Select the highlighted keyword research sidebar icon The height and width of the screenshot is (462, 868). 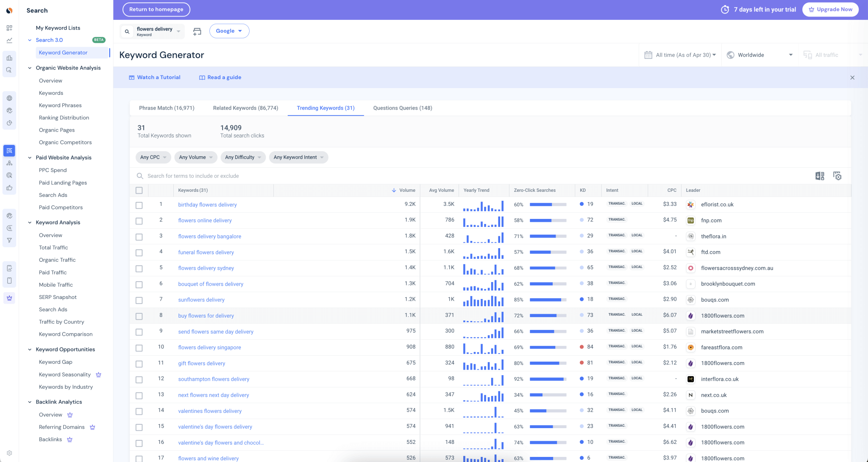[9, 150]
